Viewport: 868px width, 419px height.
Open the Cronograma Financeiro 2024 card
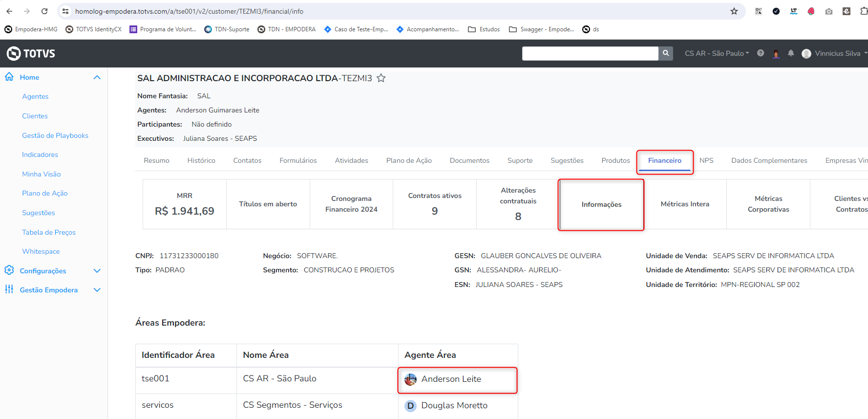(x=352, y=204)
